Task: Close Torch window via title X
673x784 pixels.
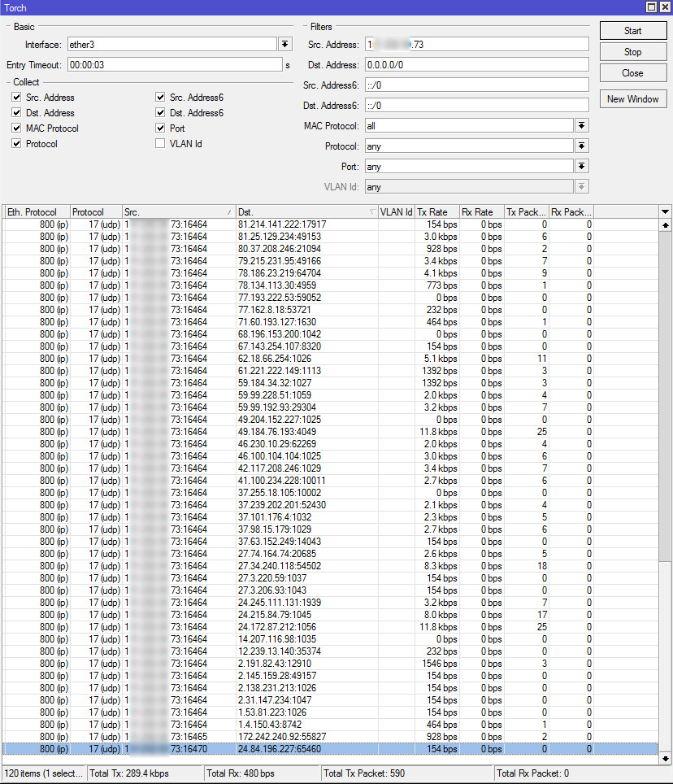Action: [665, 7]
